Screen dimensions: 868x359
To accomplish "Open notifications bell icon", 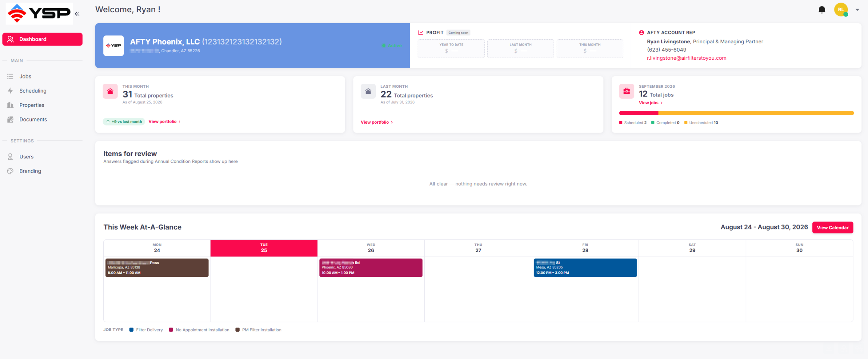I will pyautogui.click(x=822, y=10).
